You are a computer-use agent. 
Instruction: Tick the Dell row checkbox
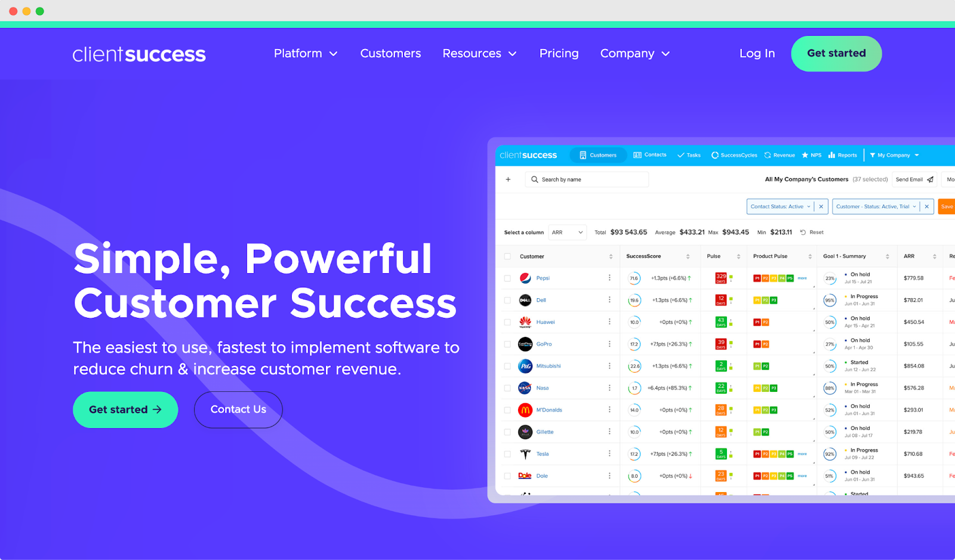tap(507, 301)
